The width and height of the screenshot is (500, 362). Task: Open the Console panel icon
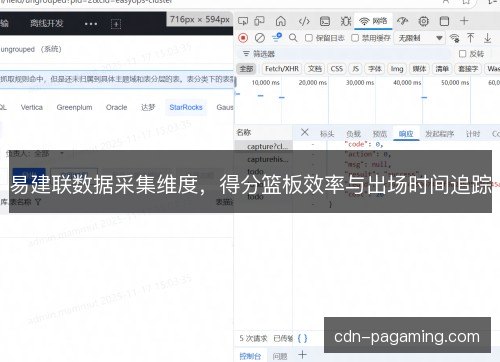[x=325, y=22]
